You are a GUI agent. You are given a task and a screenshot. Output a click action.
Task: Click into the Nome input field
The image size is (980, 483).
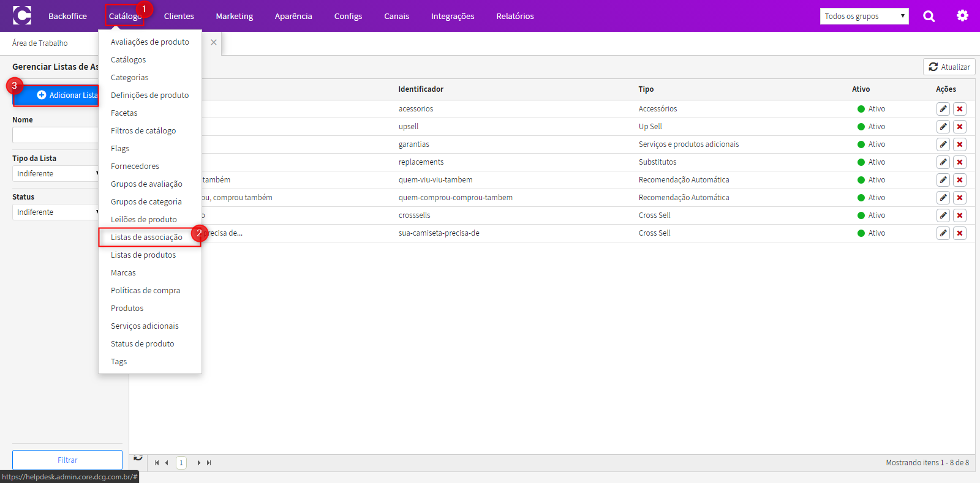pyautogui.click(x=56, y=135)
